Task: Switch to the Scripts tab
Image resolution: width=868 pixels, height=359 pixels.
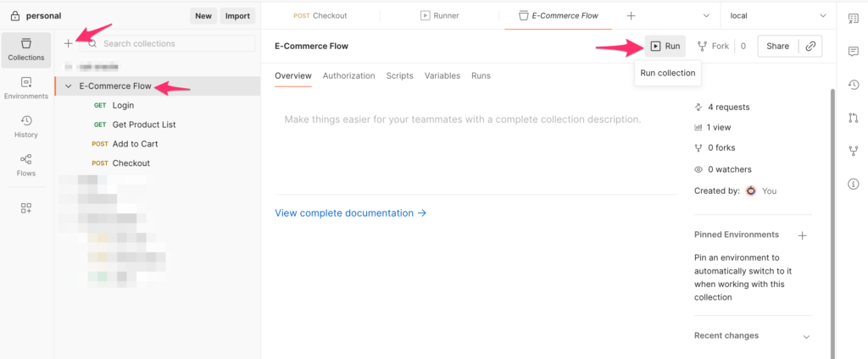Action: 399,75
